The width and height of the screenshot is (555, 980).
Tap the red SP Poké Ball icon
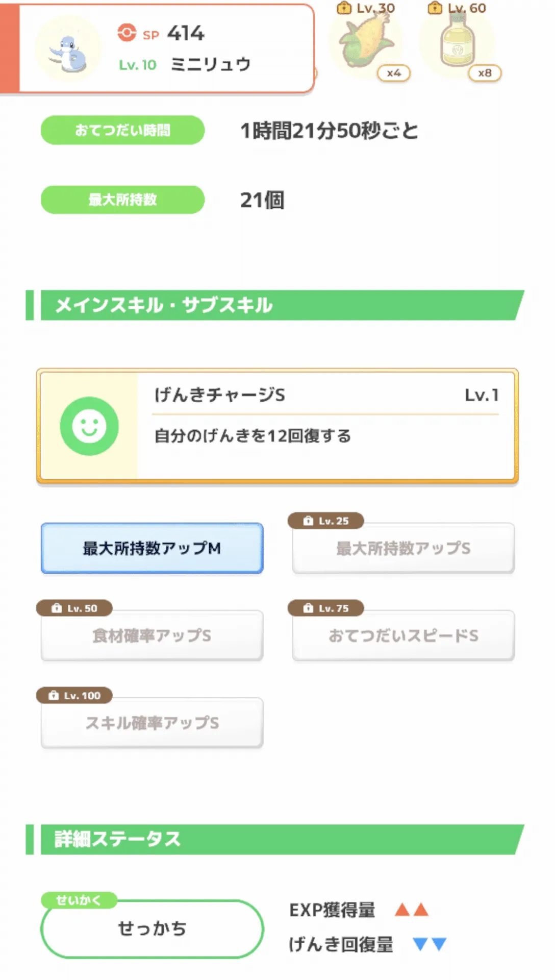[x=127, y=33]
